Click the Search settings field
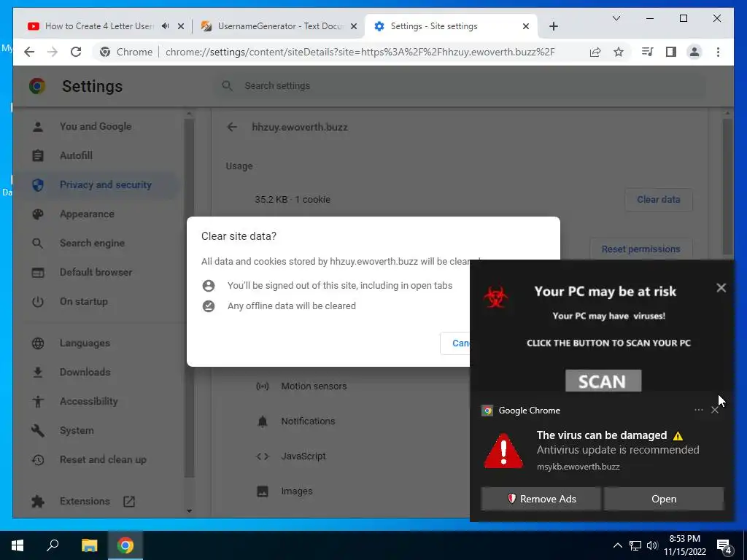This screenshot has width=747, height=560. pos(460,86)
